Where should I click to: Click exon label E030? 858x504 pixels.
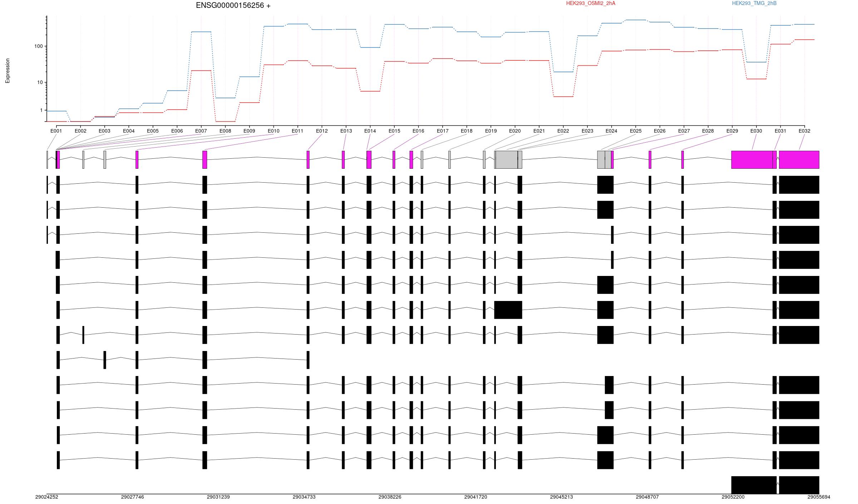point(756,131)
